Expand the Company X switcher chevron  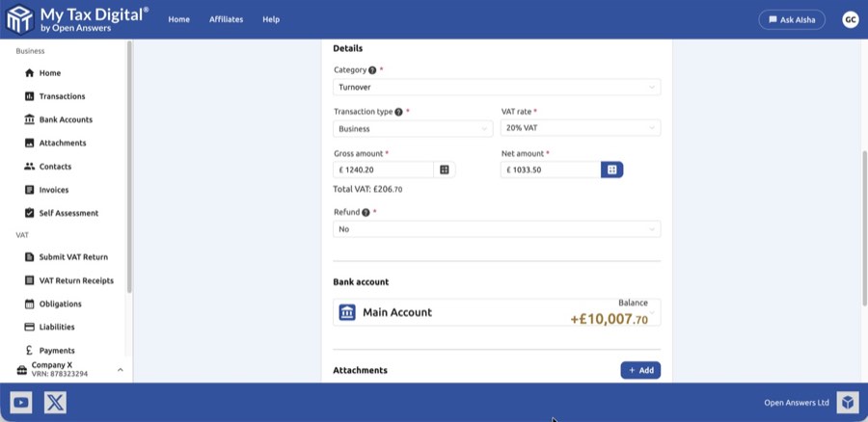coord(121,369)
